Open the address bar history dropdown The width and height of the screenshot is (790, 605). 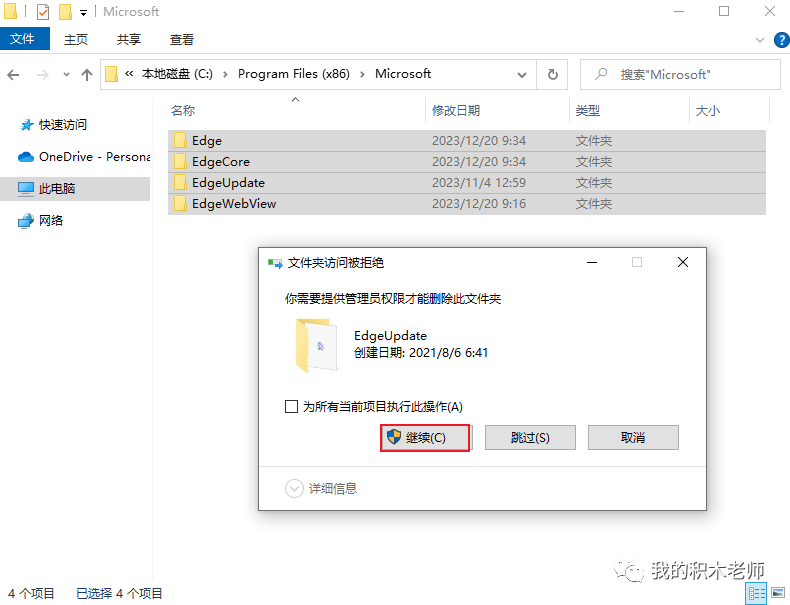click(522, 75)
